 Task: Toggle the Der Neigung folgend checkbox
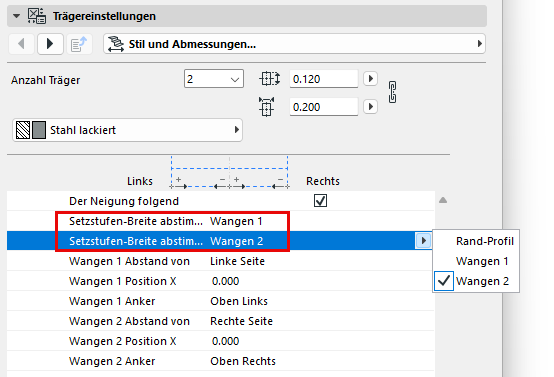tap(320, 201)
